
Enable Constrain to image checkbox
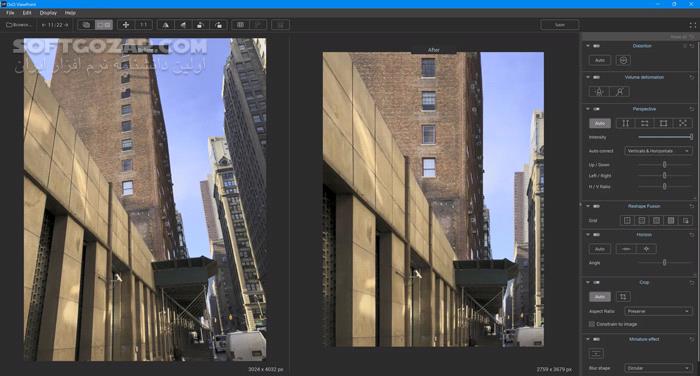pyautogui.click(x=592, y=324)
